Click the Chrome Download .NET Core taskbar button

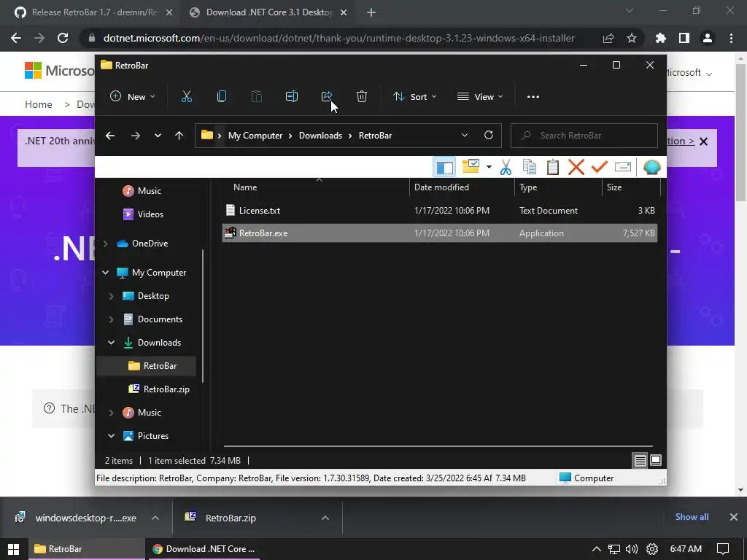tap(204, 549)
